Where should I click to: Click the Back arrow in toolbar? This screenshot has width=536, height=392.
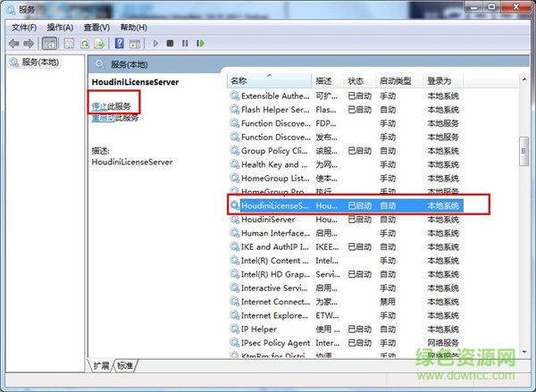click(13, 43)
